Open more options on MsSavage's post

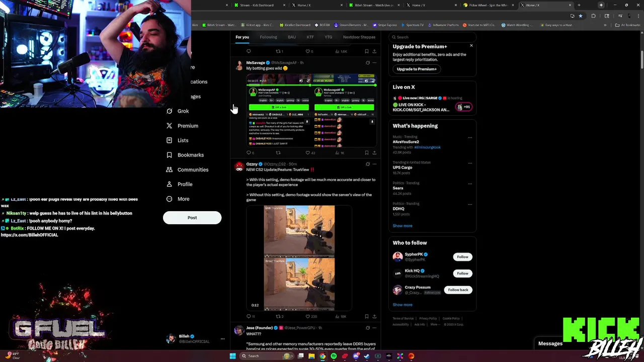374,63
